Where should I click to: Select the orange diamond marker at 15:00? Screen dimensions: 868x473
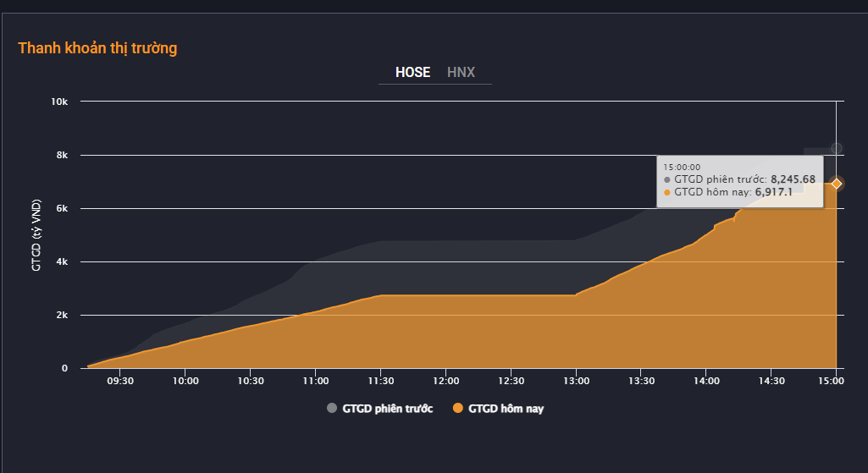point(836,184)
